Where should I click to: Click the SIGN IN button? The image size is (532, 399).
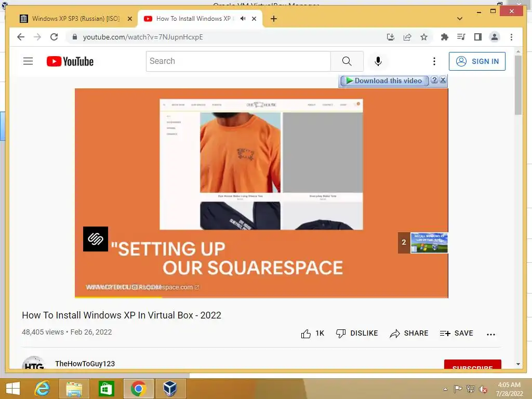coord(477,61)
